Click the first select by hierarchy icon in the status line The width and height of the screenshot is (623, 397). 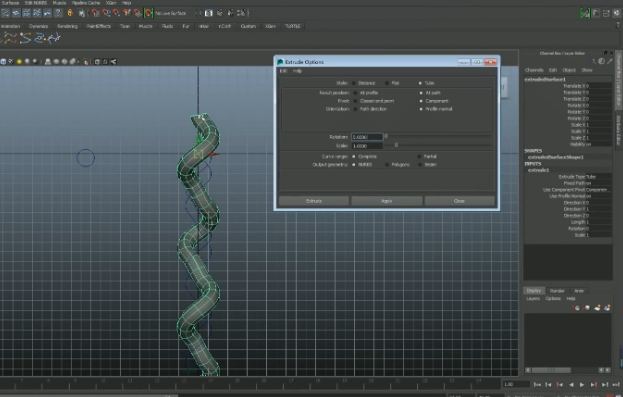click(x=5, y=13)
